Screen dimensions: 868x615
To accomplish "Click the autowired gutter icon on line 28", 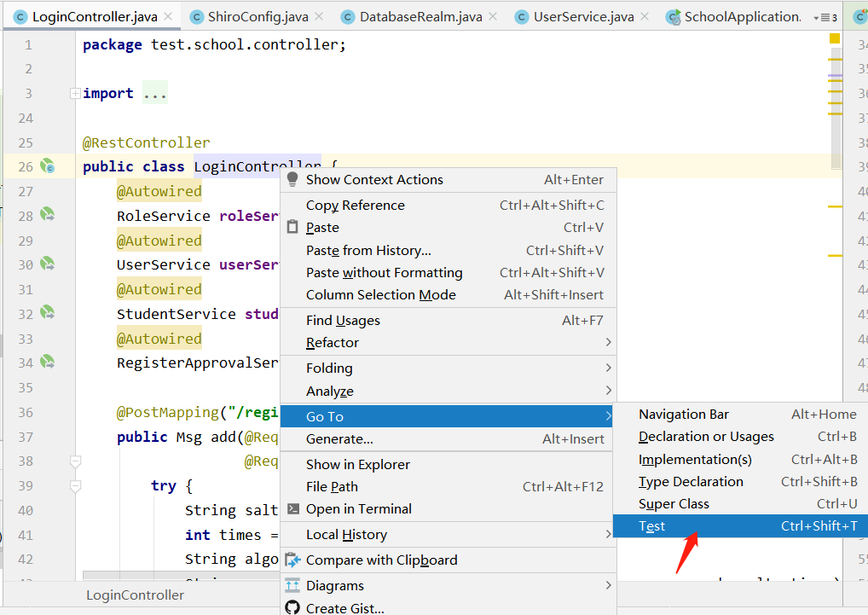I will pos(48,214).
